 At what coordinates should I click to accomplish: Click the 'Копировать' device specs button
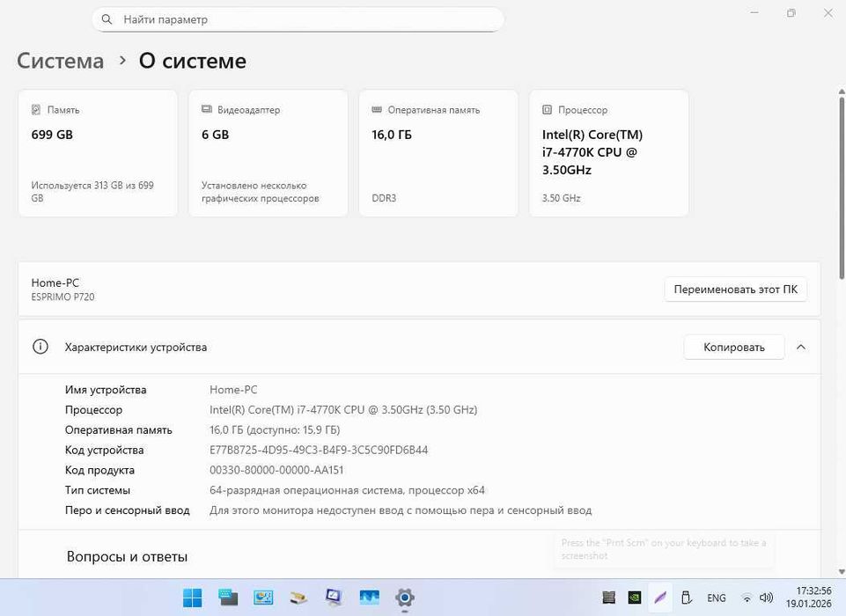[734, 347]
